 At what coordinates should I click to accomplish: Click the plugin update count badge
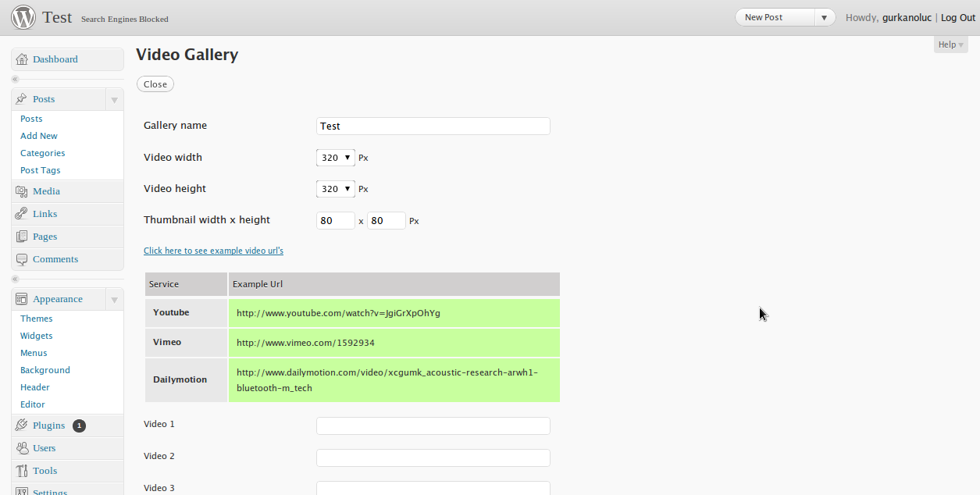(x=79, y=426)
